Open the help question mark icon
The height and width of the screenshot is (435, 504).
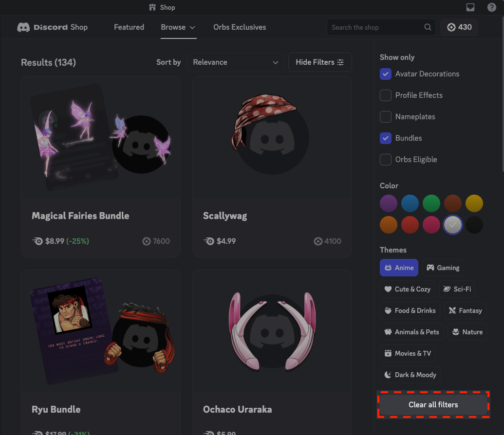point(492,7)
